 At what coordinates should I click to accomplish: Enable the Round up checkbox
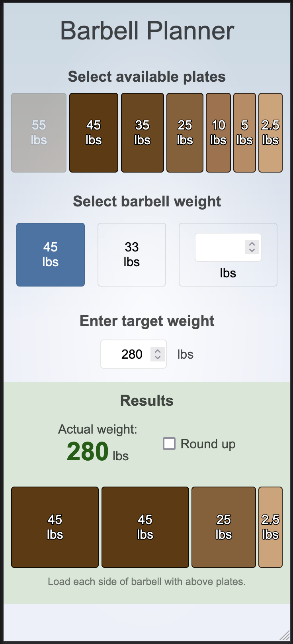pyautogui.click(x=169, y=444)
